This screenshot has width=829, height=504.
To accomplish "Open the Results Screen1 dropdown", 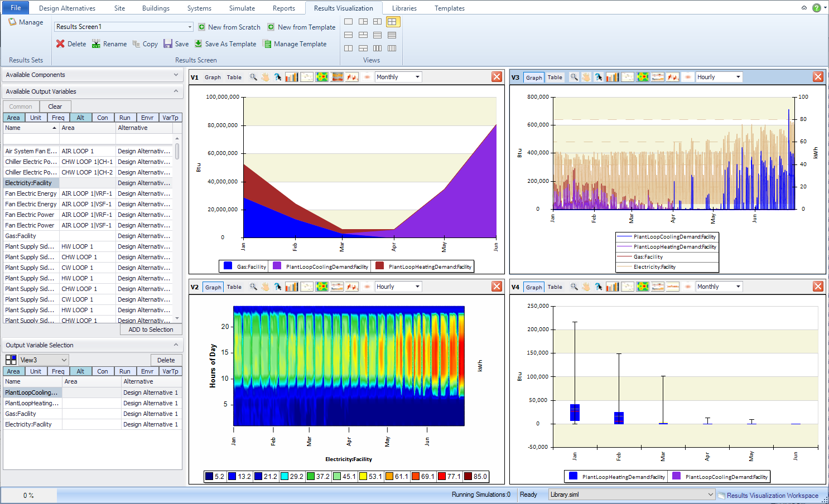I will tap(190, 27).
